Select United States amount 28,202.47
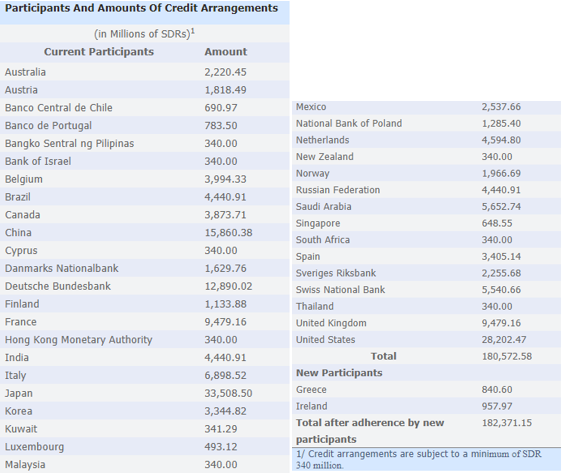The width and height of the screenshot is (564, 476). click(504, 340)
